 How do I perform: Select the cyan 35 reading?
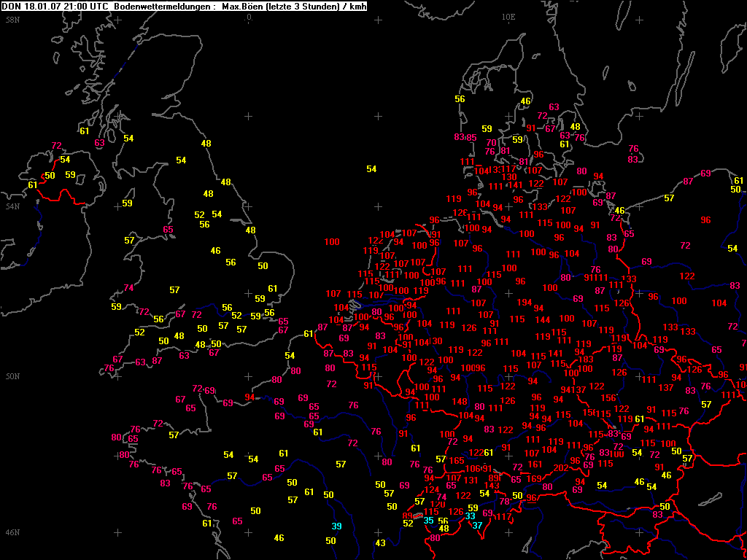pos(429,521)
